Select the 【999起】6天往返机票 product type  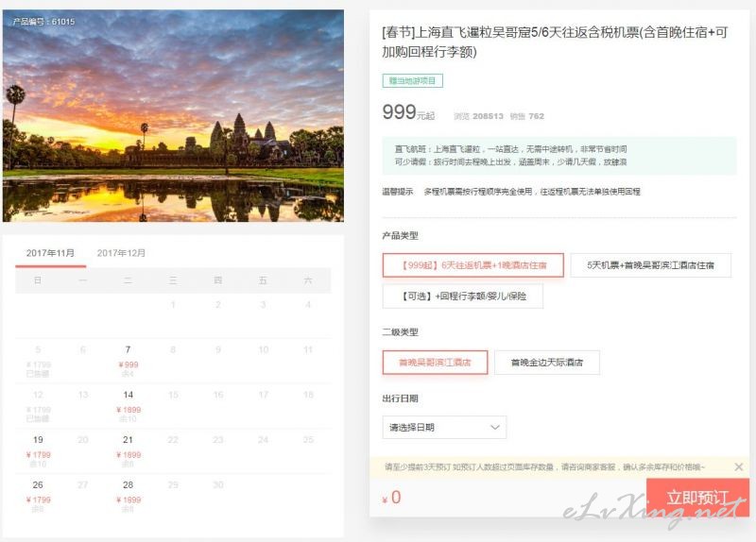pos(473,265)
